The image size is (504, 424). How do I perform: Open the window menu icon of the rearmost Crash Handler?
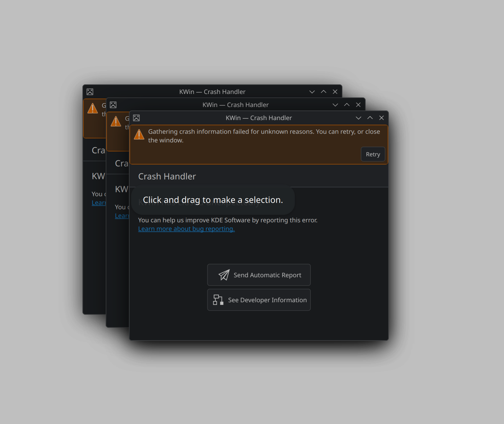90,92
